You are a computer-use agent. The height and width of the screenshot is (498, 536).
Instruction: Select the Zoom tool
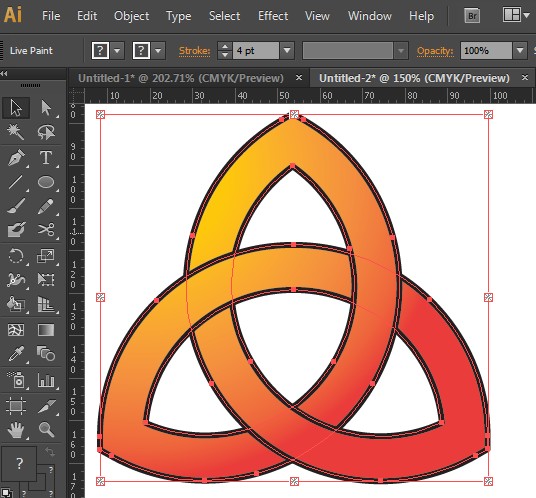[46, 430]
